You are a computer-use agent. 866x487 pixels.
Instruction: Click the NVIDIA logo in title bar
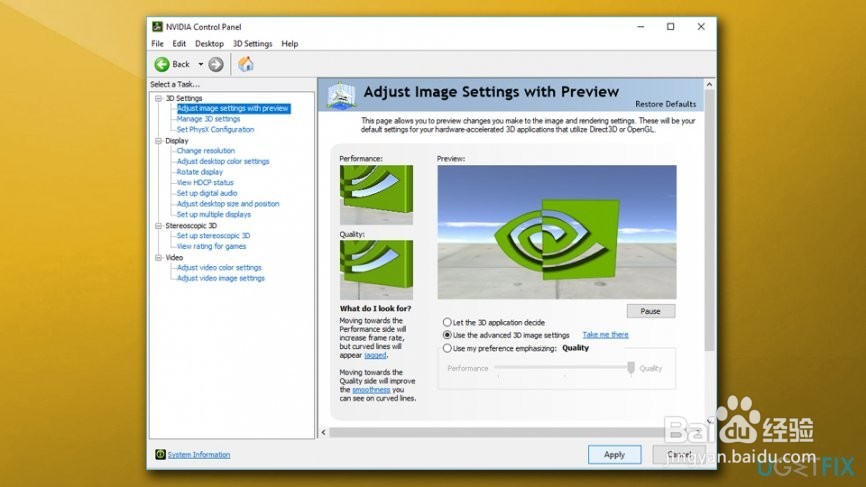(157, 27)
